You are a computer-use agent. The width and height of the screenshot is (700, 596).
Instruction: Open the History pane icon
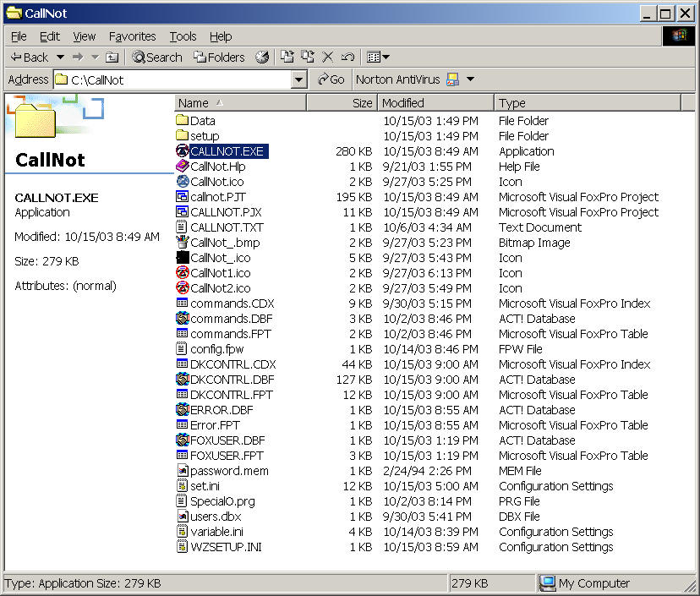262,57
